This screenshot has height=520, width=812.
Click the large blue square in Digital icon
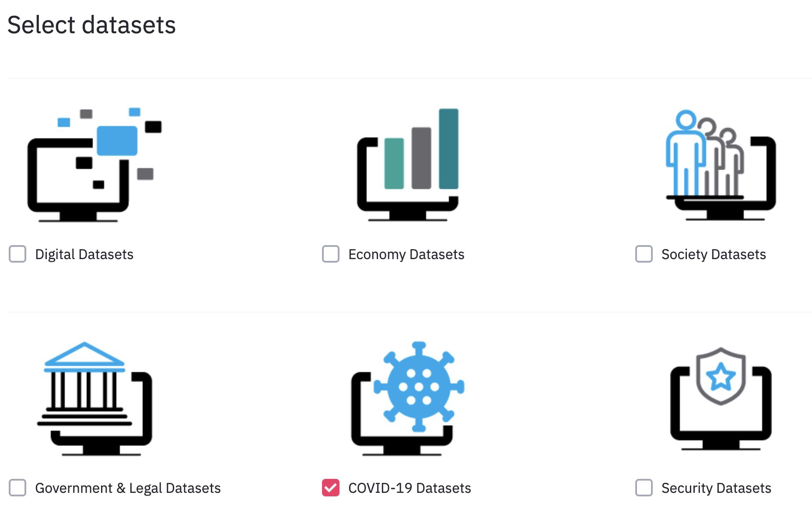[x=117, y=141]
